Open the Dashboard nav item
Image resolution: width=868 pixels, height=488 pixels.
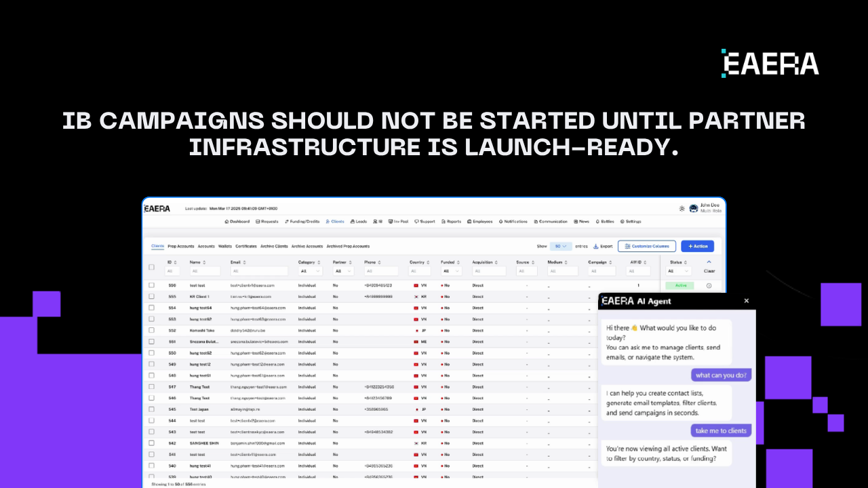237,222
